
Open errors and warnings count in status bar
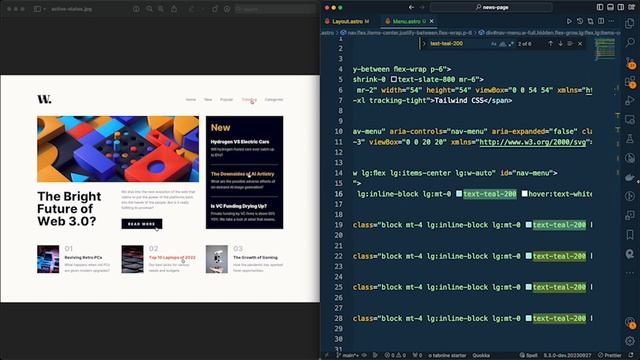pos(395,355)
